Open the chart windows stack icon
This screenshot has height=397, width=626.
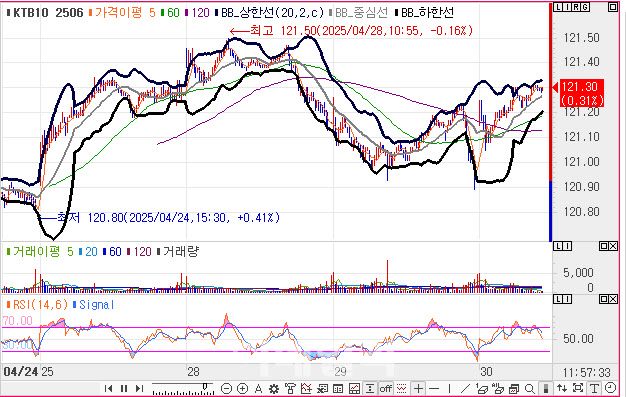coord(514,388)
